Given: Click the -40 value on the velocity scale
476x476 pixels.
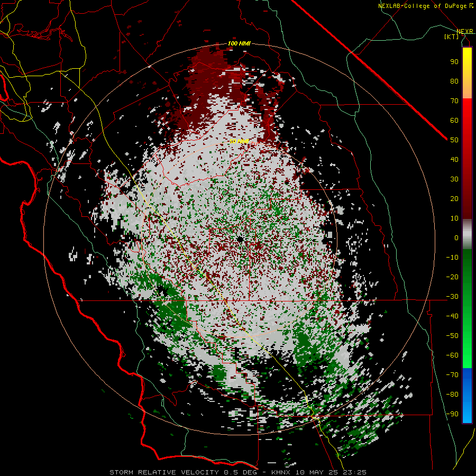Looking at the screenshot, I should point(452,316).
